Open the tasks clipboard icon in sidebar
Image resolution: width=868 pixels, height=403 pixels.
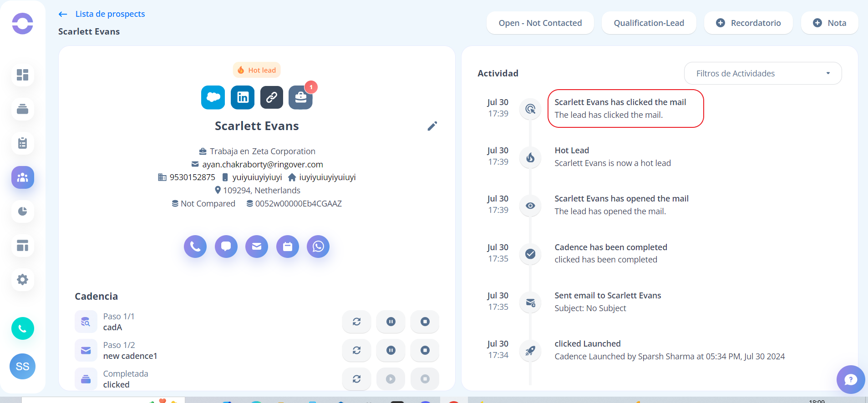pos(22,143)
